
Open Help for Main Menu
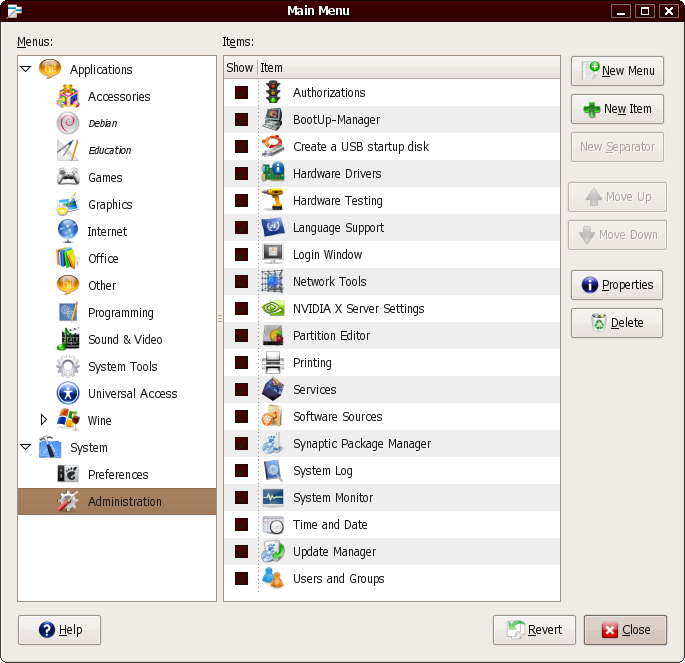click(59, 630)
